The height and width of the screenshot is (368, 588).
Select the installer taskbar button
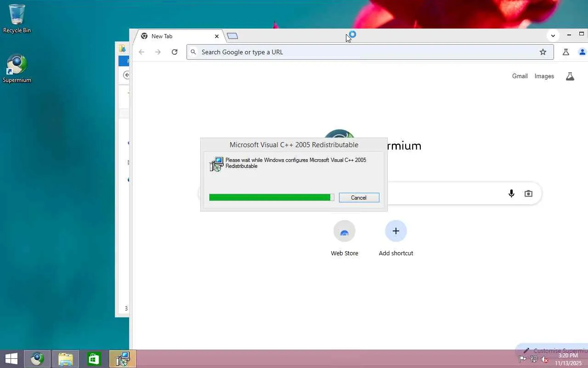pyautogui.click(x=123, y=359)
